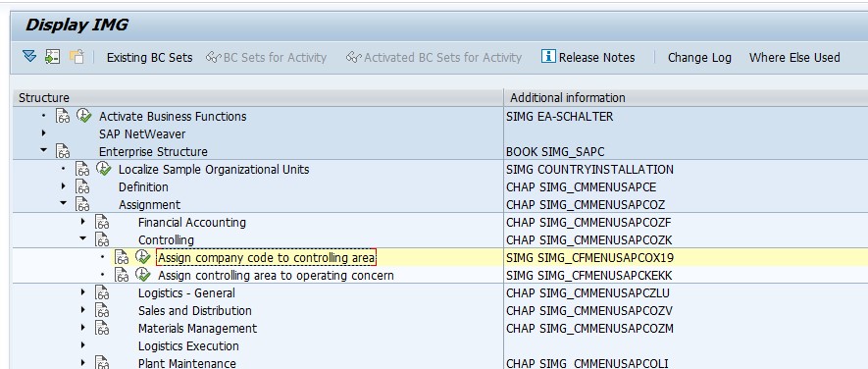Screen dimensions: 868x369
Task: Select Financial Accounting tree item
Action: tap(192, 224)
